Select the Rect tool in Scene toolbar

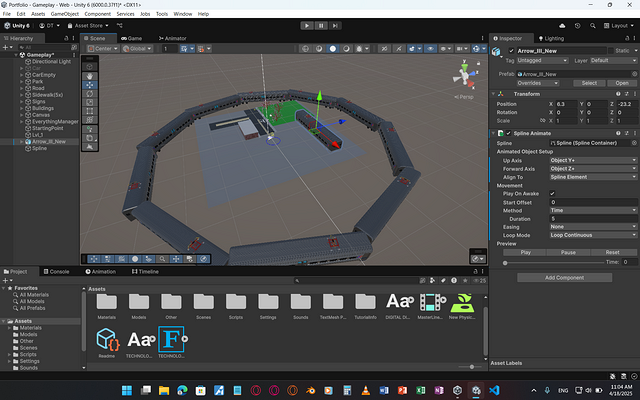tap(90, 111)
